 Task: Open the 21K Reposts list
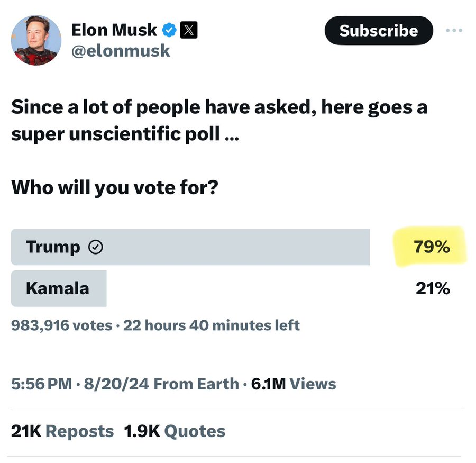pyautogui.click(x=62, y=431)
